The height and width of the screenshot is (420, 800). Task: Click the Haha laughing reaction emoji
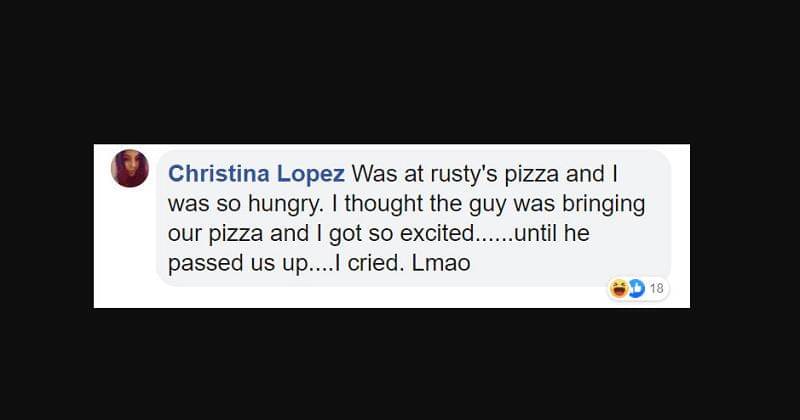pyautogui.click(x=618, y=289)
